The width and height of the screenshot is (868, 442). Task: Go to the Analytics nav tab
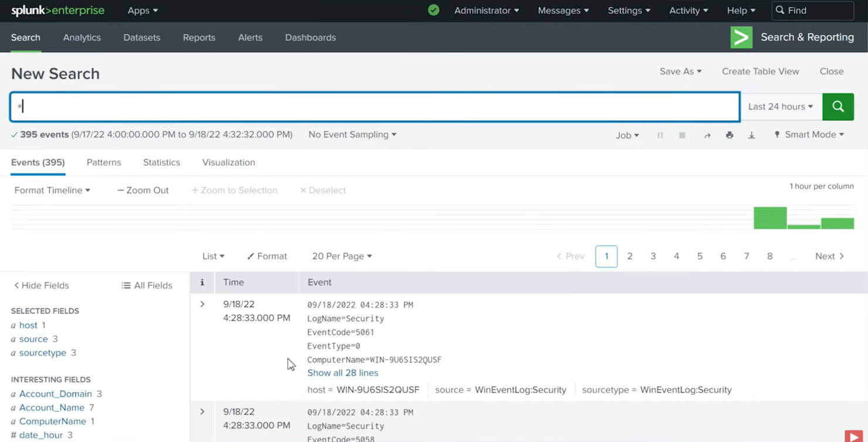pos(82,38)
